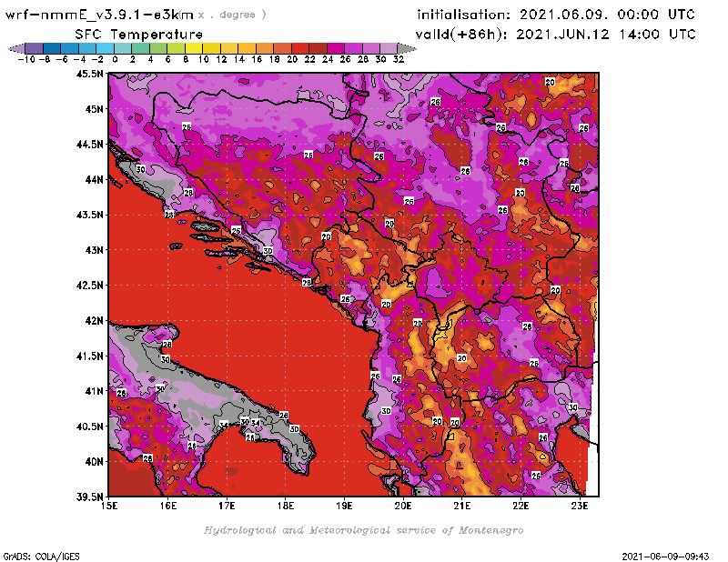This screenshot has height=562, width=728.
Task: Click the valid(+86h) time text
Action: coord(555,35)
